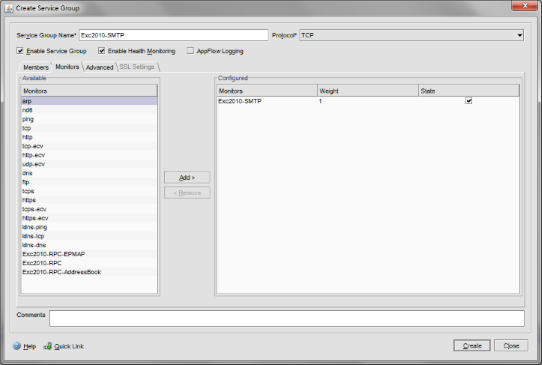Select the https monitor

[x=89, y=200]
